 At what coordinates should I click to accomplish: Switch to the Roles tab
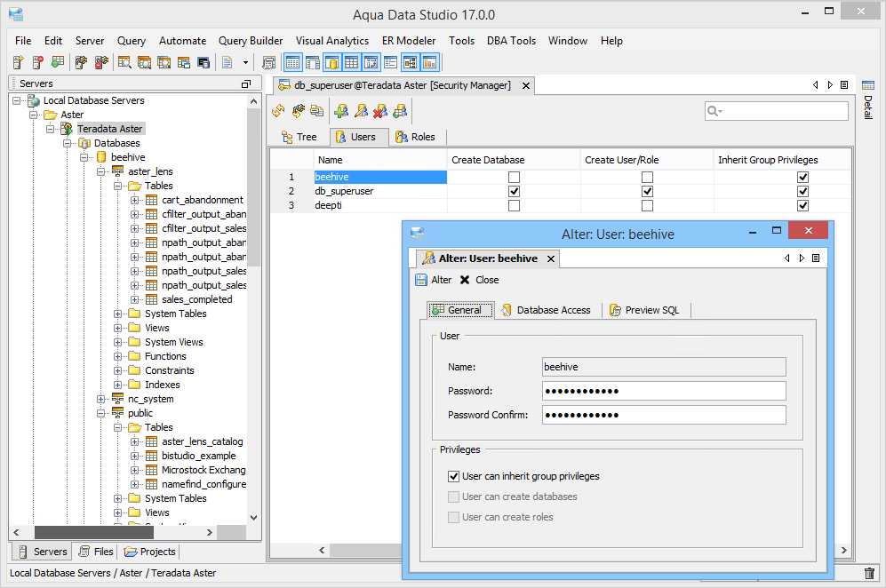click(x=415, y=137)
